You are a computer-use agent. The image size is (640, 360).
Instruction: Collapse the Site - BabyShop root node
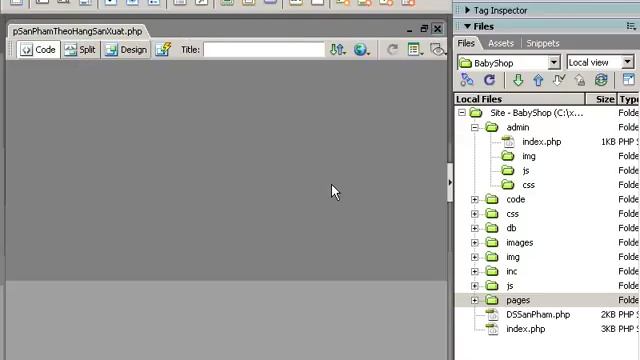coord(462,113)
